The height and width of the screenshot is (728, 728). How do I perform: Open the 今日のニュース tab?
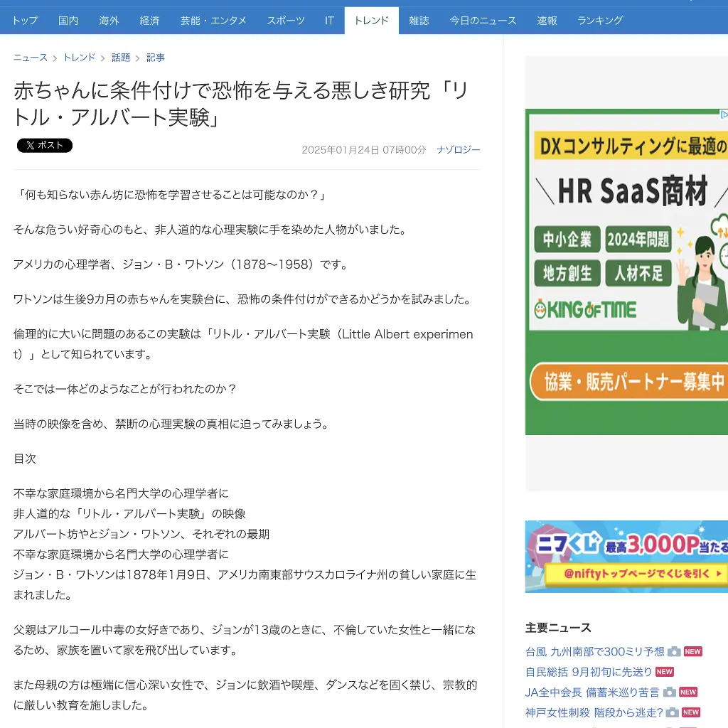(x=483, y=21)
